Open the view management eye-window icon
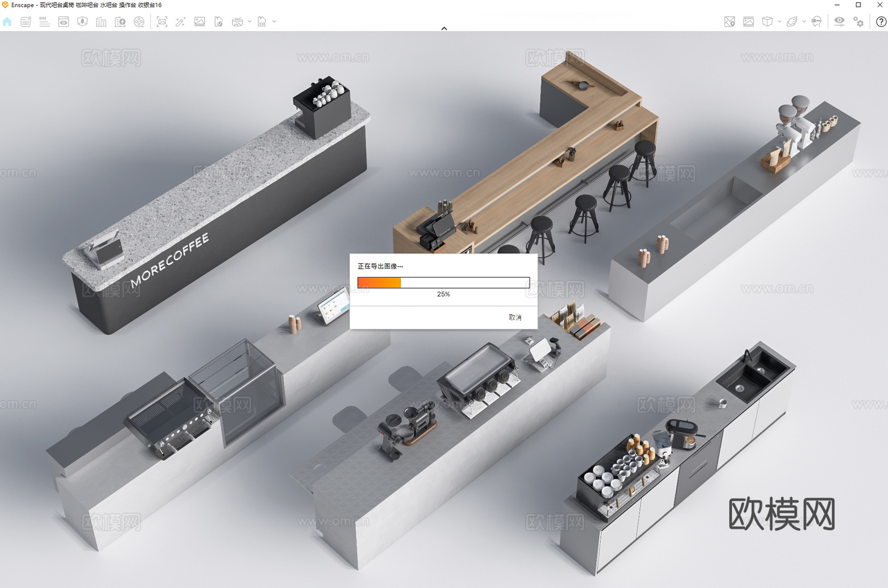 64,22
